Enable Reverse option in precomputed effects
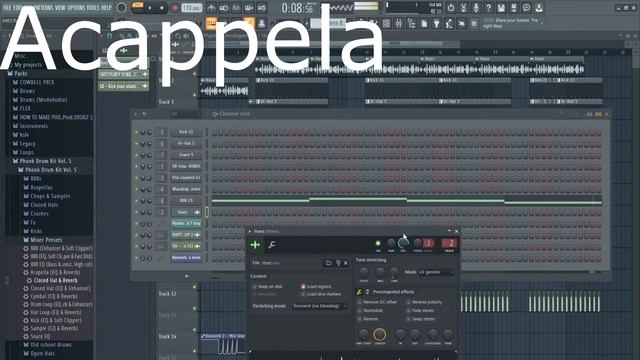This screenshot has width=640, height=360. coord(360,319)
